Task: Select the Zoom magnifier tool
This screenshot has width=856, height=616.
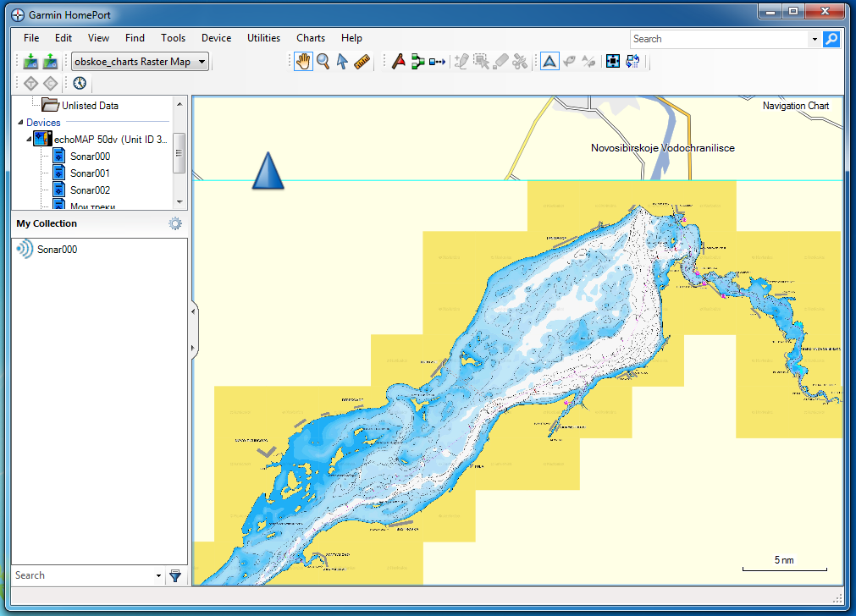Action: coord(323,61)
